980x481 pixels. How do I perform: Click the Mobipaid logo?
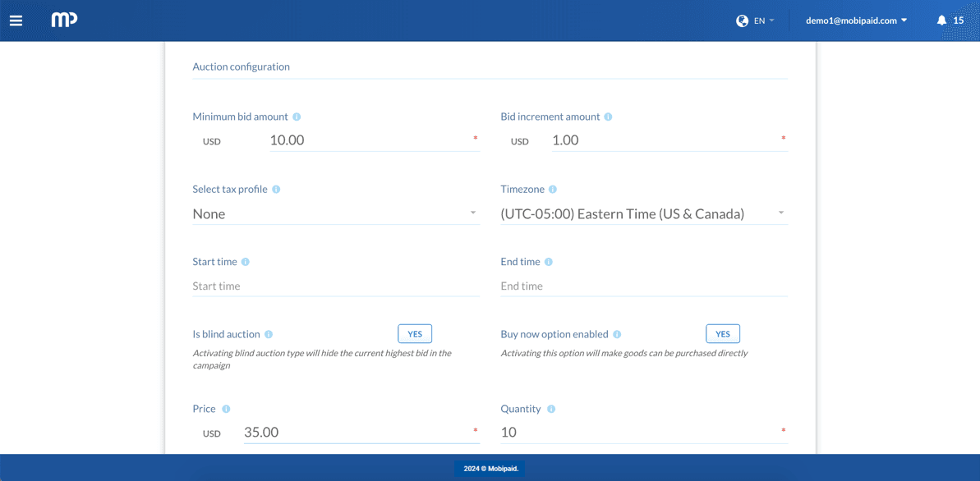(x=64, y=20)
